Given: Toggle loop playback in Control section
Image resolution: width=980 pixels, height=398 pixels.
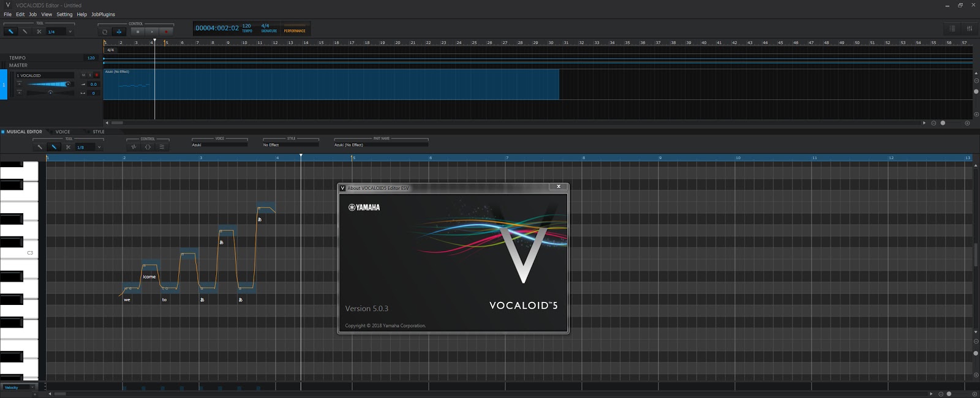Looking at the screenshot, I should 105,31.
